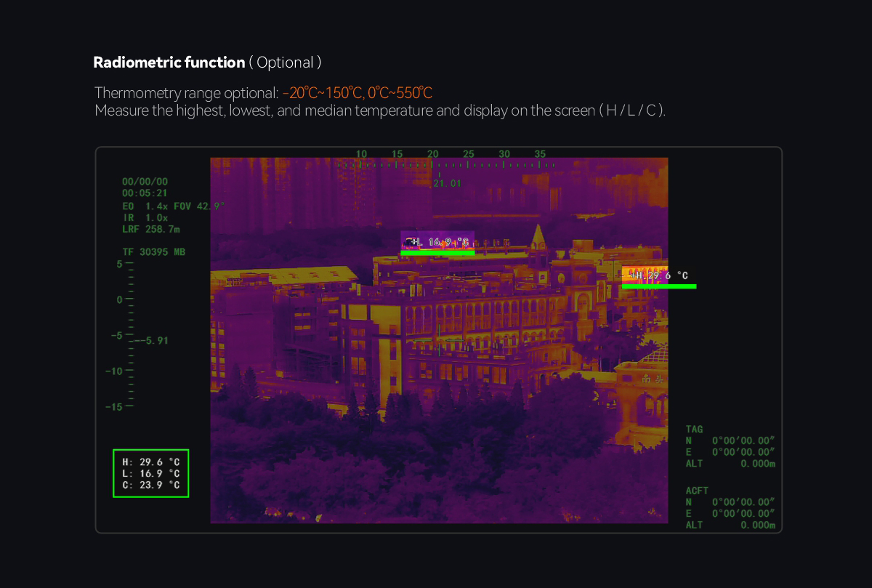Click the heading compass scale at 25

click(x=469, y=154)
